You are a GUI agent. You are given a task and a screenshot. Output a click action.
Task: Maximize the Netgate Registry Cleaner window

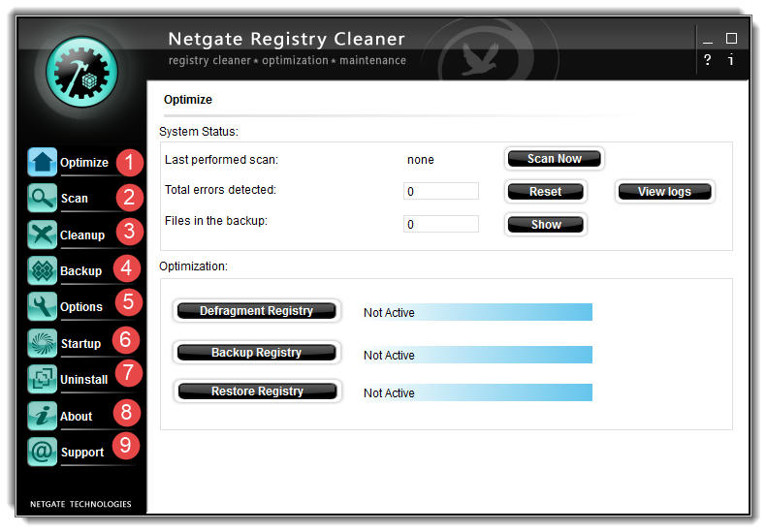click(731, 38)
